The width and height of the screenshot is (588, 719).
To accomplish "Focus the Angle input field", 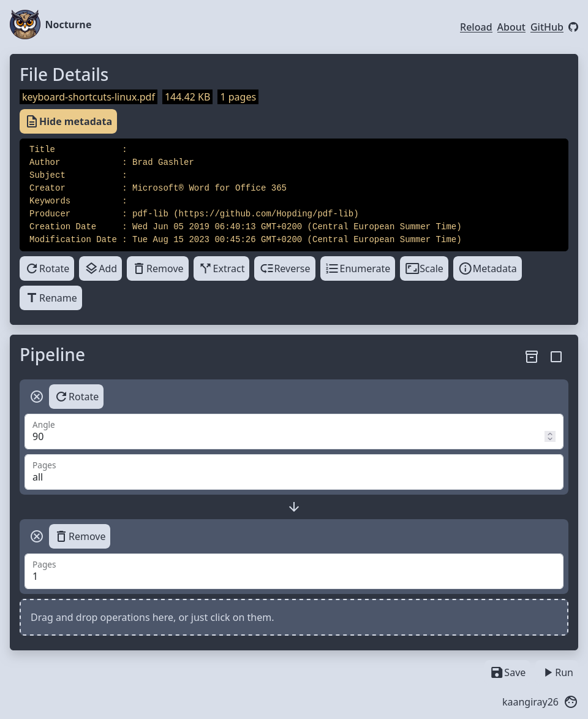I will coord(294,432).
